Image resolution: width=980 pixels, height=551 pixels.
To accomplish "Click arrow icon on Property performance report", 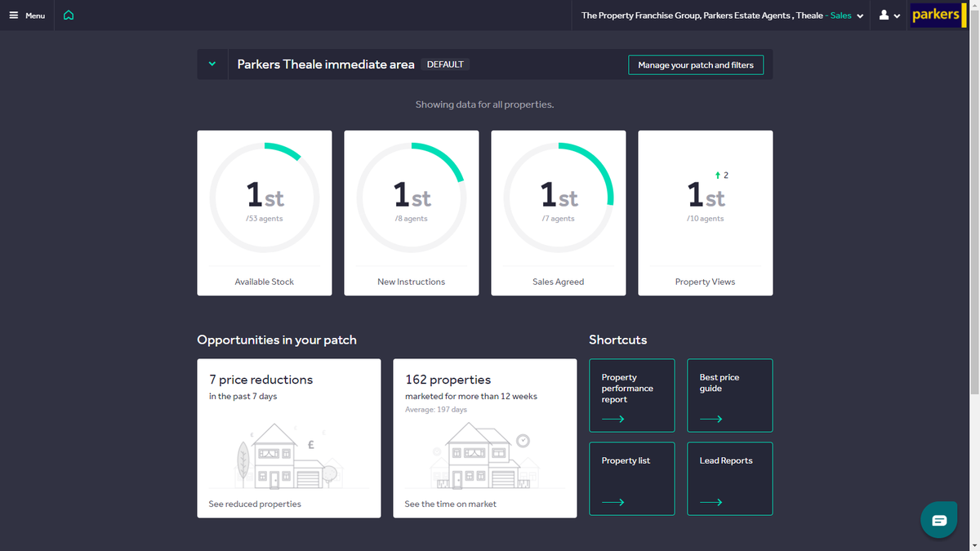I will [x=613, y=420].
